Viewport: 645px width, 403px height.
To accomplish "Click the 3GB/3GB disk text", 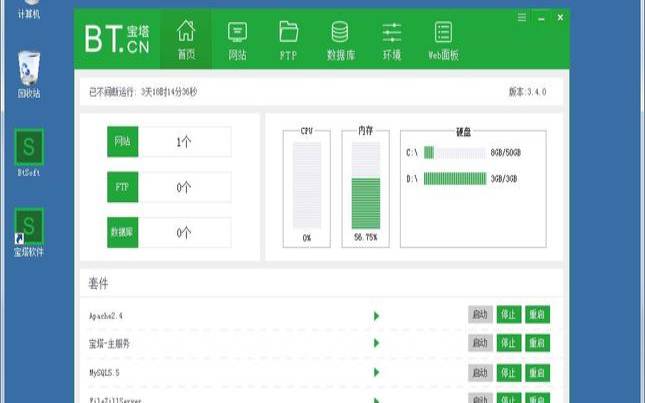I will [x=504, y=178].
